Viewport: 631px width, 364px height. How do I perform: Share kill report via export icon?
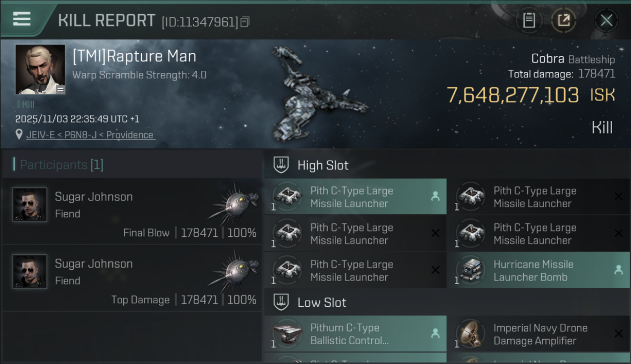564,20
